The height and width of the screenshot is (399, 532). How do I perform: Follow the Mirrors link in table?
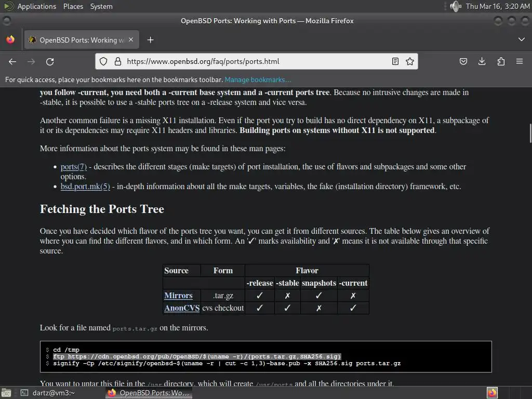pos(178,296)
